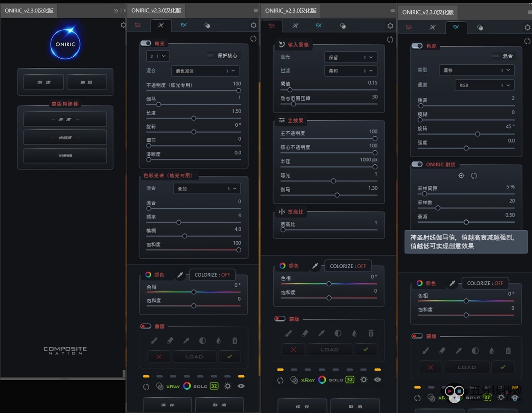This screenshot has width=532, height=413.
Task: Open the panel menu of the 输入图像 panel
Action: coord(393,10)
